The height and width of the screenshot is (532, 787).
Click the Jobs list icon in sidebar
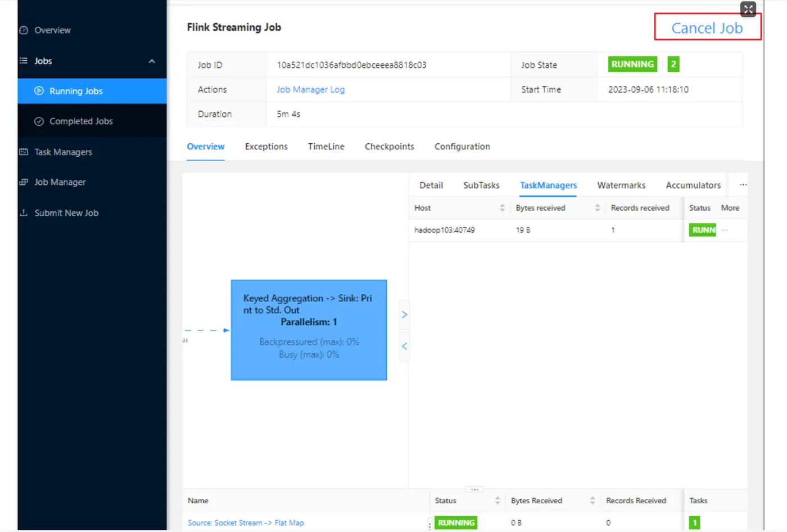tap(24, 61)
